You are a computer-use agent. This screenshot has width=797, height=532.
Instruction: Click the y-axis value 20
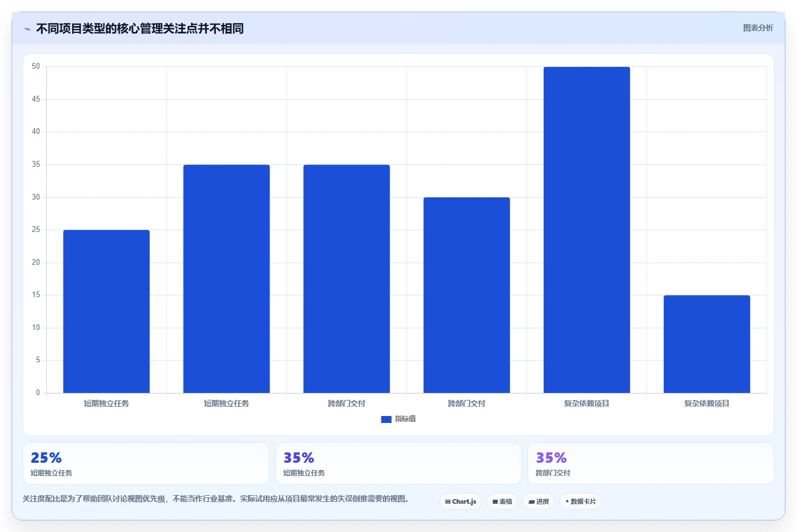36,263
